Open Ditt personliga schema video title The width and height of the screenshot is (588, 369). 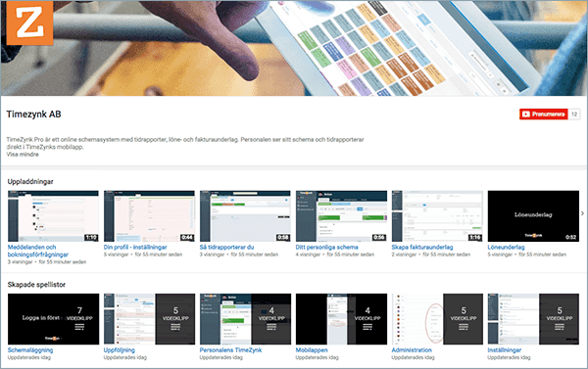pyautogui.click(x=327, y=248)
